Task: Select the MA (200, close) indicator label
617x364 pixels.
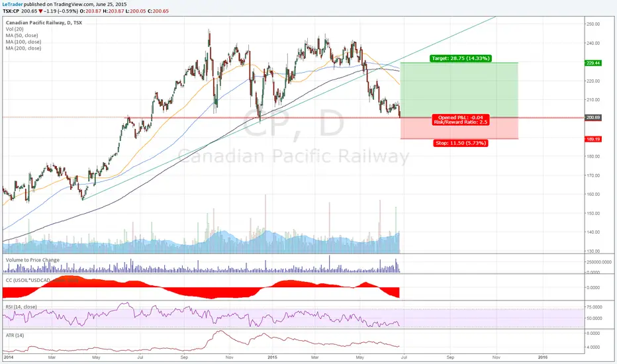Action: [x=23, y=48]
